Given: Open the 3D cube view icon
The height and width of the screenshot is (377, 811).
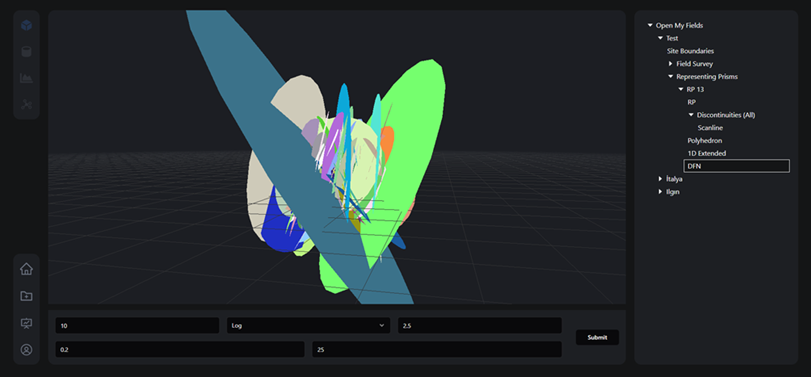Looking at the screenshot, I should [x=26, y=25].
